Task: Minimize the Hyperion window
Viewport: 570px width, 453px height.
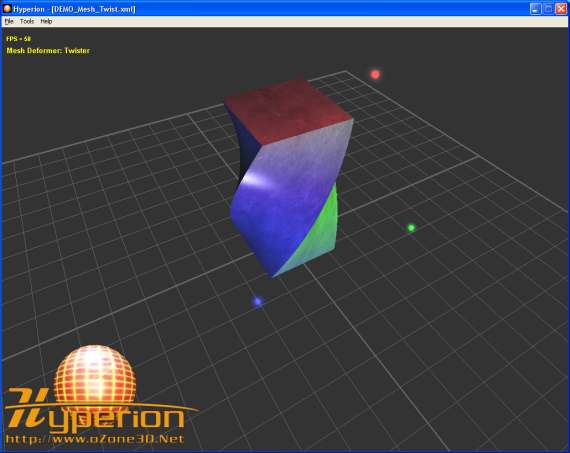Action: tap(535, 9)
